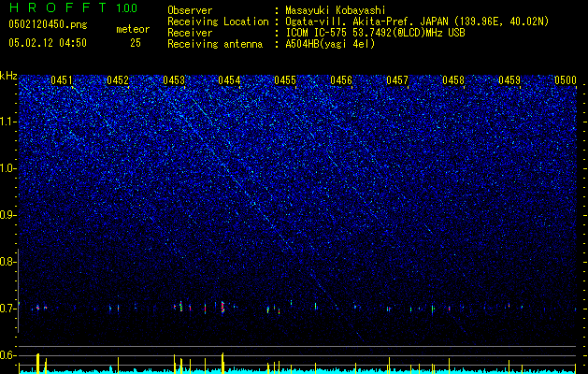
Task: Click the observer name Masayuki Kobayashi
Action: (335, 10)
